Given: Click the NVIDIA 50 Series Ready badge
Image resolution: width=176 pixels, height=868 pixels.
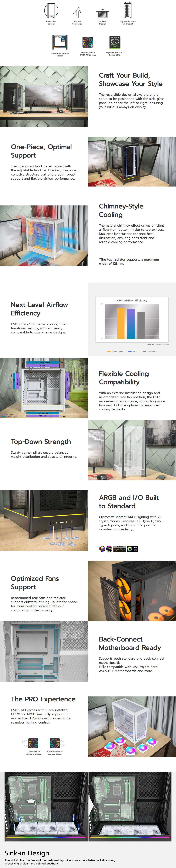Looking at the screenshot, I should point(115,42).
